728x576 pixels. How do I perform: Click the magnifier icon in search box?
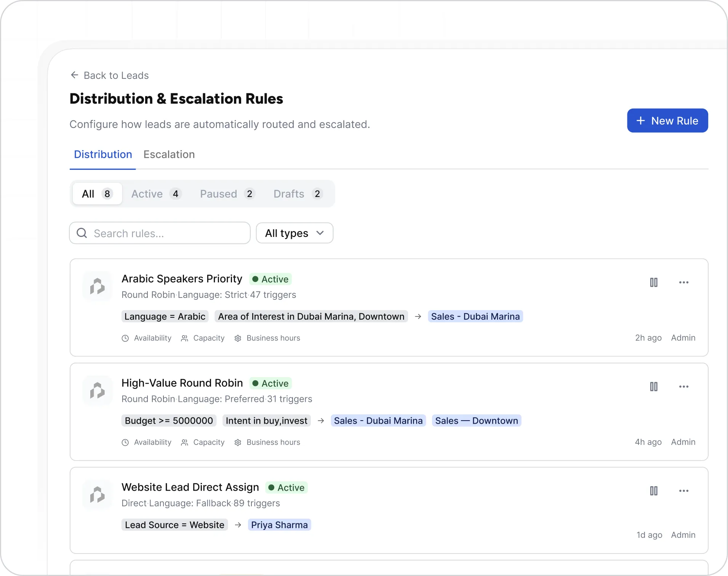(x=82, y=233)
